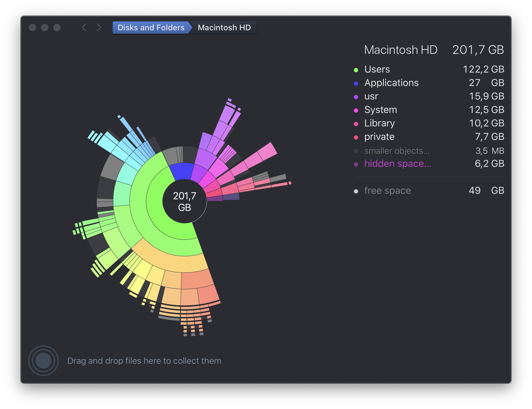Image resolution: width=532 pixels, height=409 pixels.
Task: Click the blue Applications color dot
Action: 356,84
